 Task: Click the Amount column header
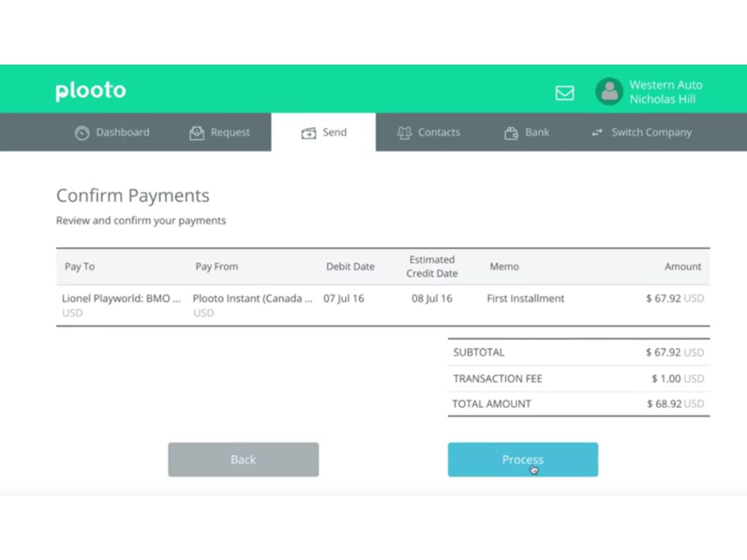point(683,267)
